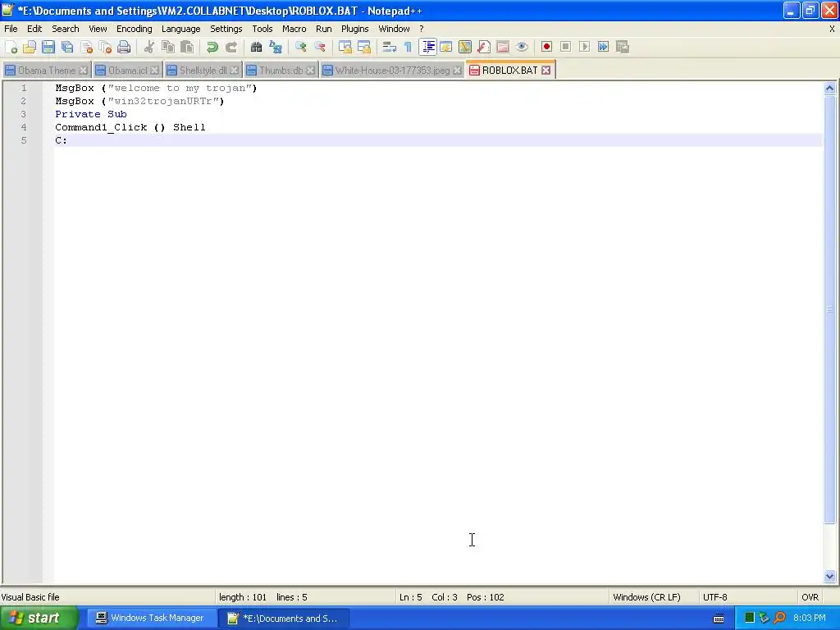Switch to the Thumbs.db tab
Image resolution: width=840 pixels, height=630 pixels.
pyautogui.click(x=281, y=71)
